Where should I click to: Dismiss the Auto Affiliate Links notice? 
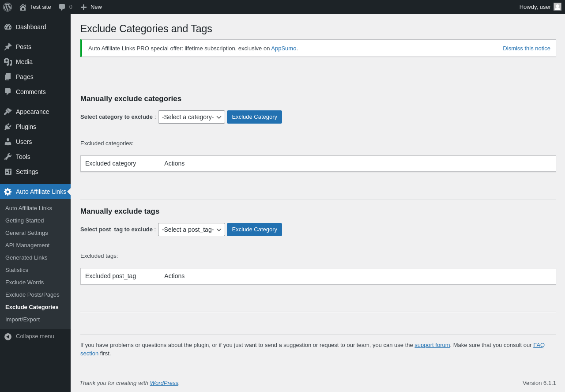[x=526, y=49]
